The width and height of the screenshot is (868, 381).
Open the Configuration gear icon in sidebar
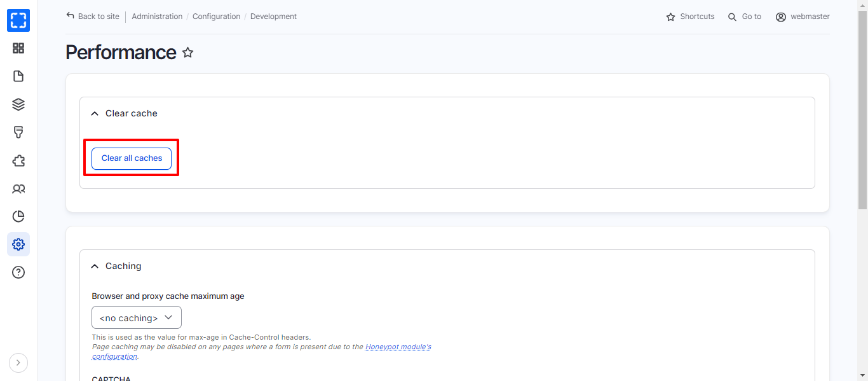18,244
